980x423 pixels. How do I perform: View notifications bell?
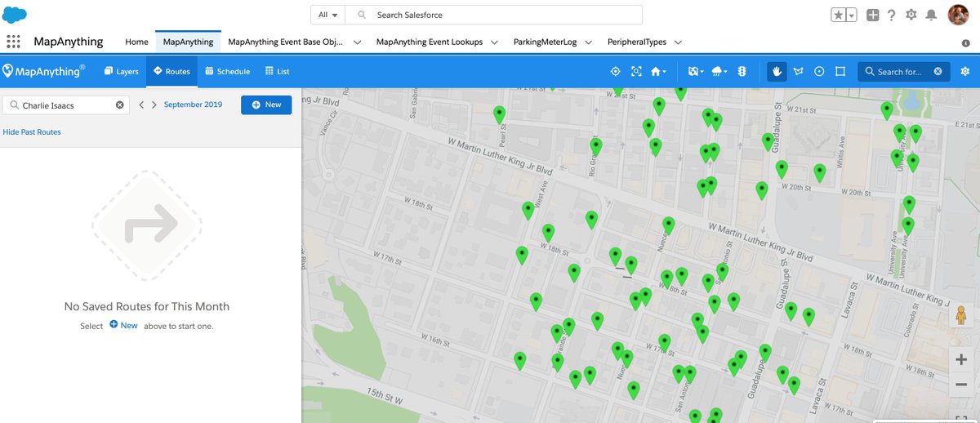(x=930, y=15)
